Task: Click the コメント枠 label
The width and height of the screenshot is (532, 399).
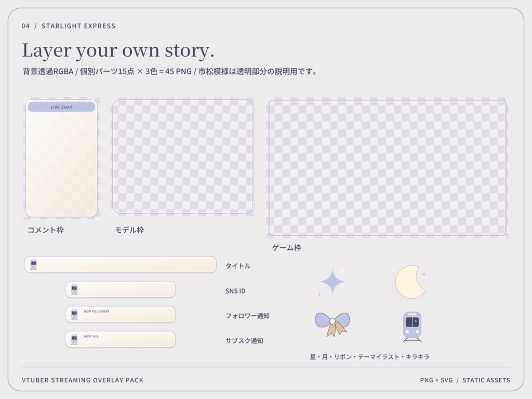Action: pos(46,230)
